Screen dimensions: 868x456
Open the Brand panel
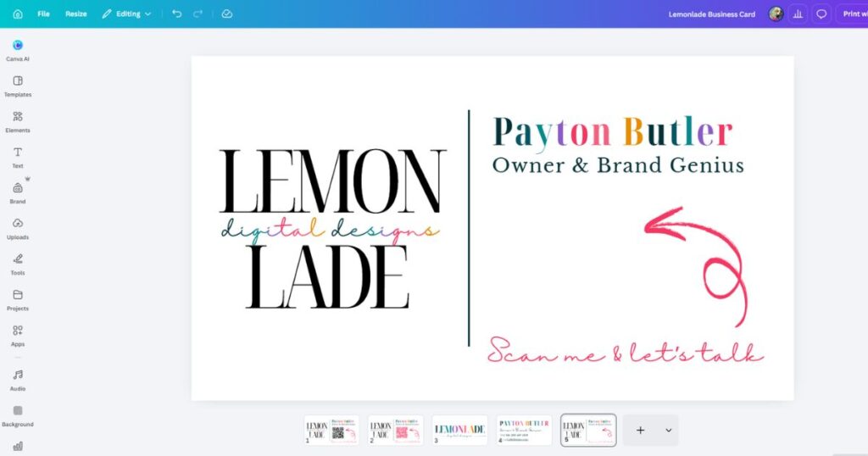pos(18,193)
